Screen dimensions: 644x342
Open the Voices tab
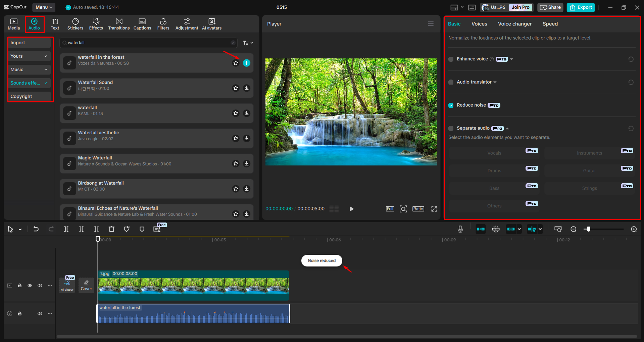479,24
